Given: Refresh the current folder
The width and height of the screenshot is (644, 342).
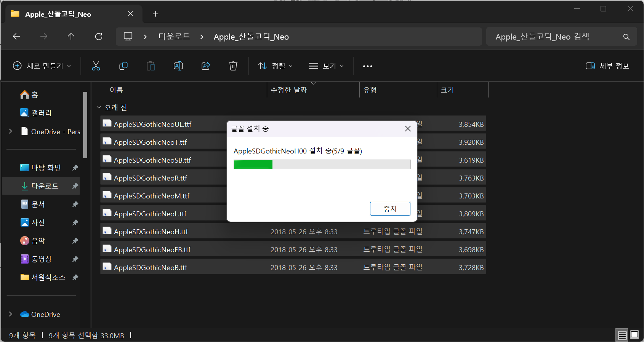Looking at the screenshot, I should click(99, 37).
